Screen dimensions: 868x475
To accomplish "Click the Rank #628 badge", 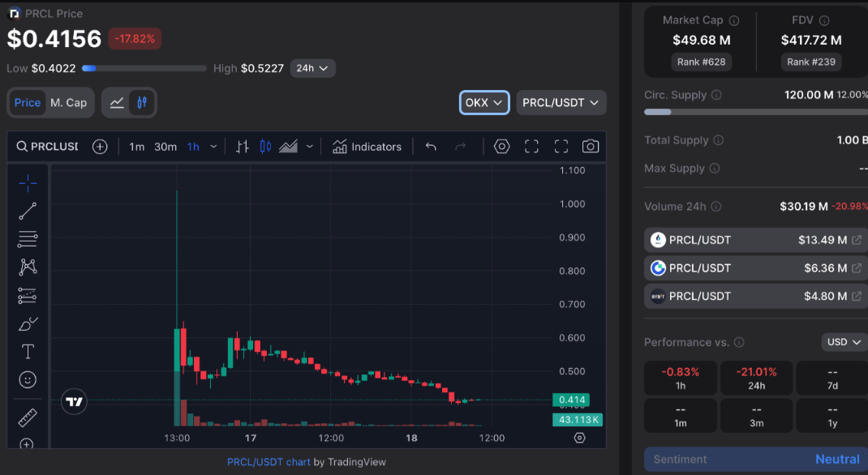I will (x=702, y=62).
